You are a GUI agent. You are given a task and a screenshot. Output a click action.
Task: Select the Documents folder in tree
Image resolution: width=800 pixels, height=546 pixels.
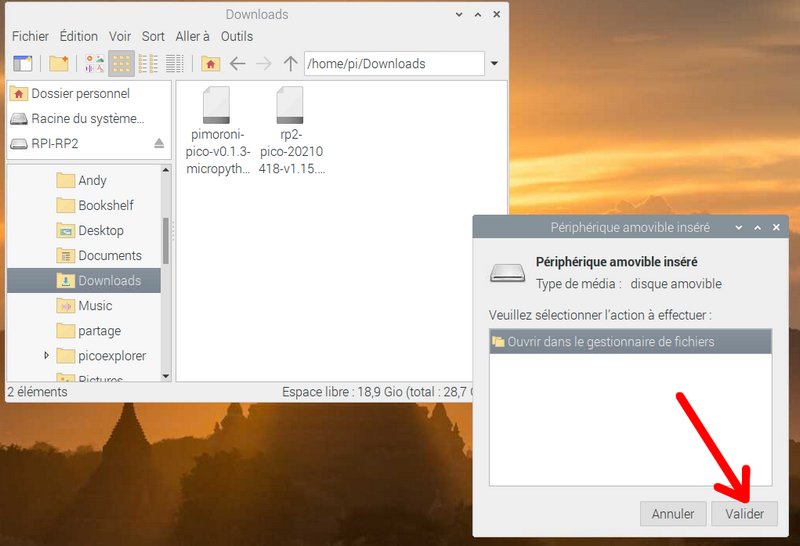84,255
